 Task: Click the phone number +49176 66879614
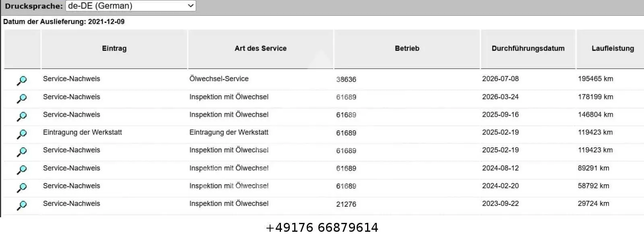coord(322,228)
